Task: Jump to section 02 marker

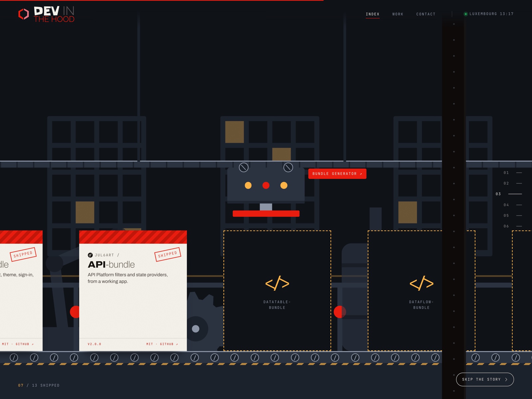Action: tap(512, 183)
